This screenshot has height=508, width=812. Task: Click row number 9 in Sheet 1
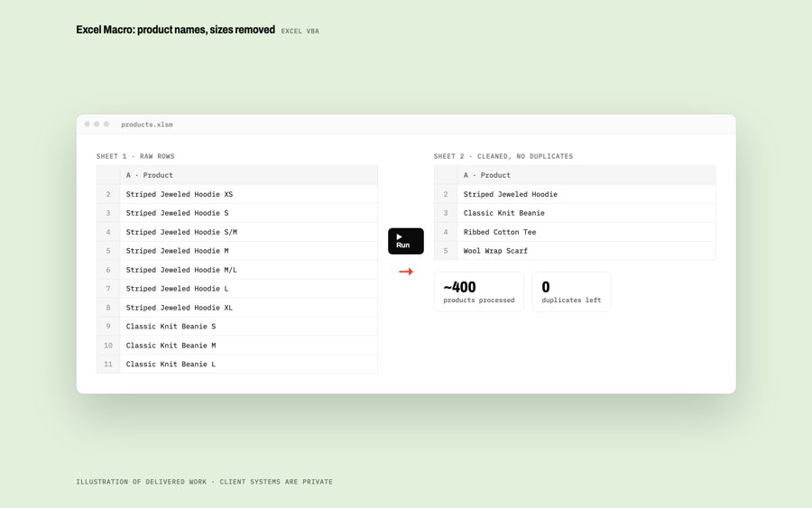[x=108, y=327]
